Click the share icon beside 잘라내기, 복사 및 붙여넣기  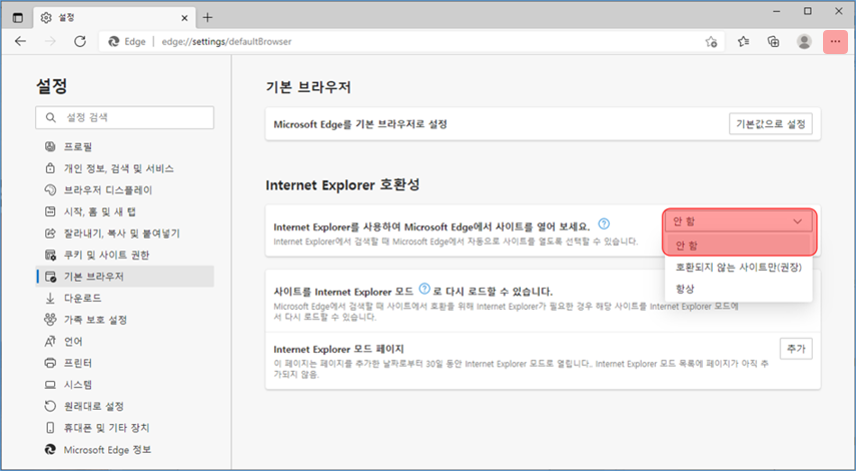click(x=50, y=233)
